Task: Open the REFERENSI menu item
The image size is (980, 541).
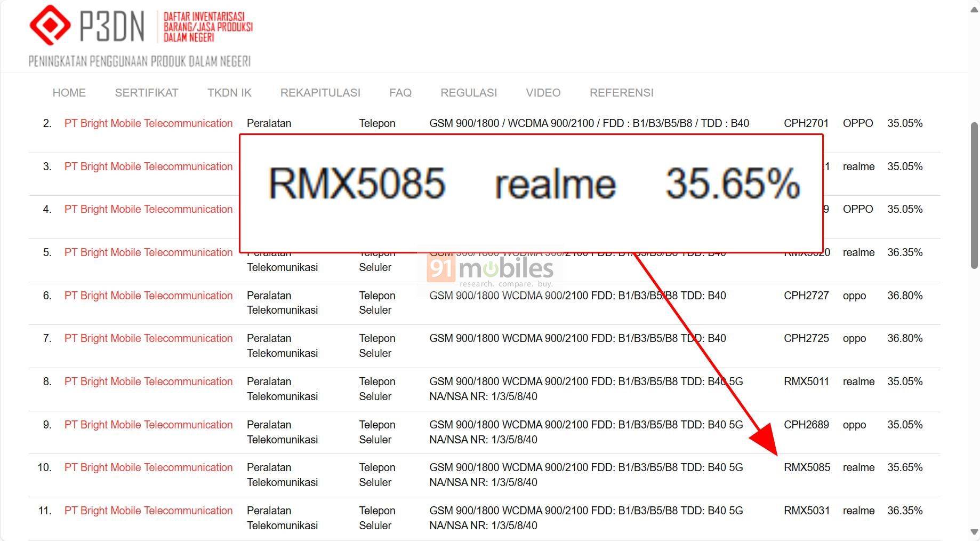Action: 622,93
